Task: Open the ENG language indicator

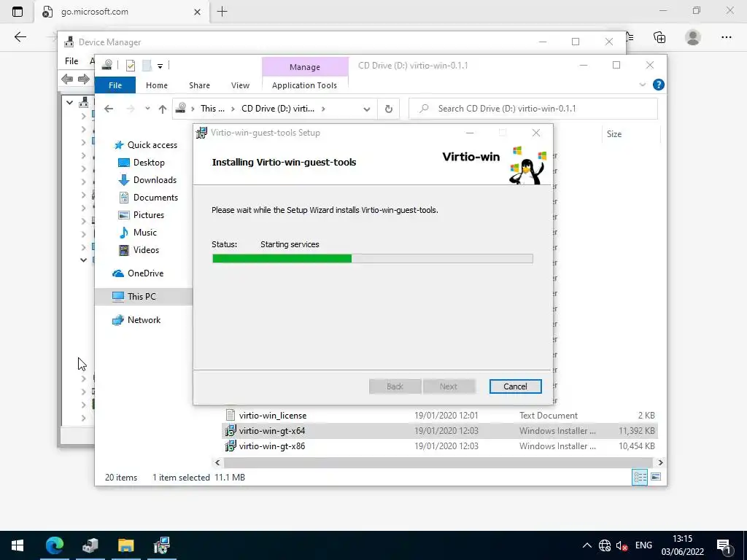Action: click(643, 545)
